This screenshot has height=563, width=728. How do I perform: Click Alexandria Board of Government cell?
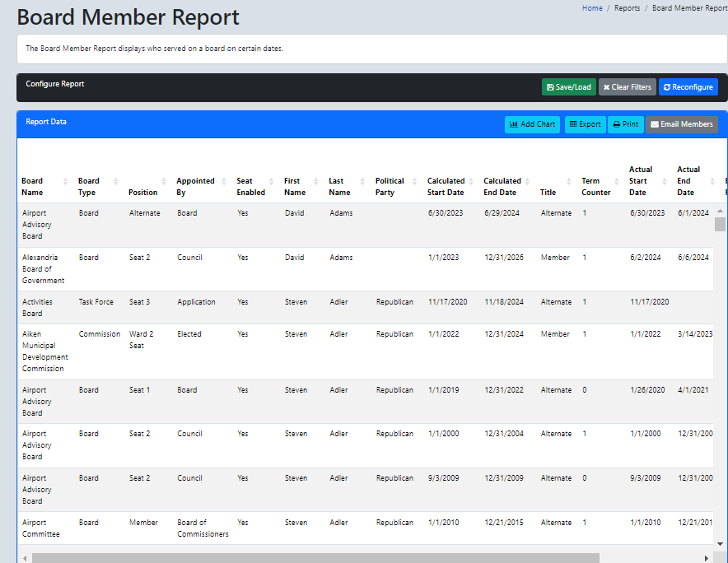point(43,268)
